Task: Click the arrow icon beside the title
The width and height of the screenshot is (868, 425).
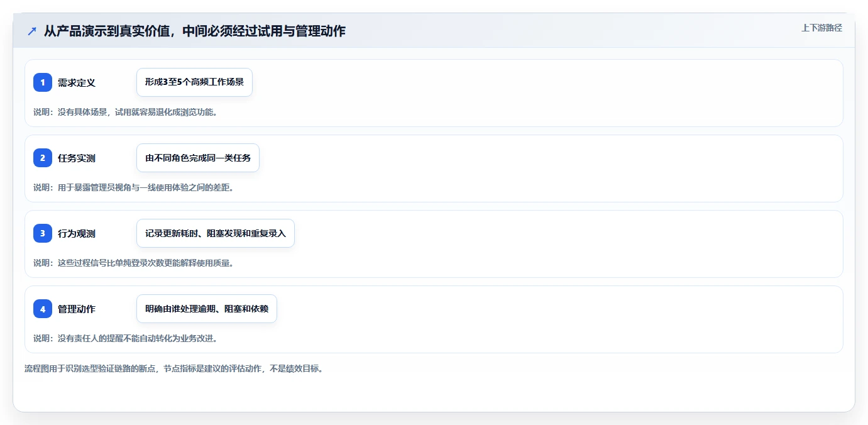Action: [x=32, y=31]
